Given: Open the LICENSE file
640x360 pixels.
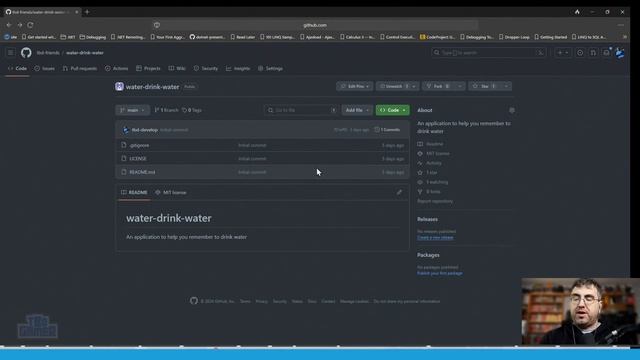Looking at the screenshot, I should point(138,158).
